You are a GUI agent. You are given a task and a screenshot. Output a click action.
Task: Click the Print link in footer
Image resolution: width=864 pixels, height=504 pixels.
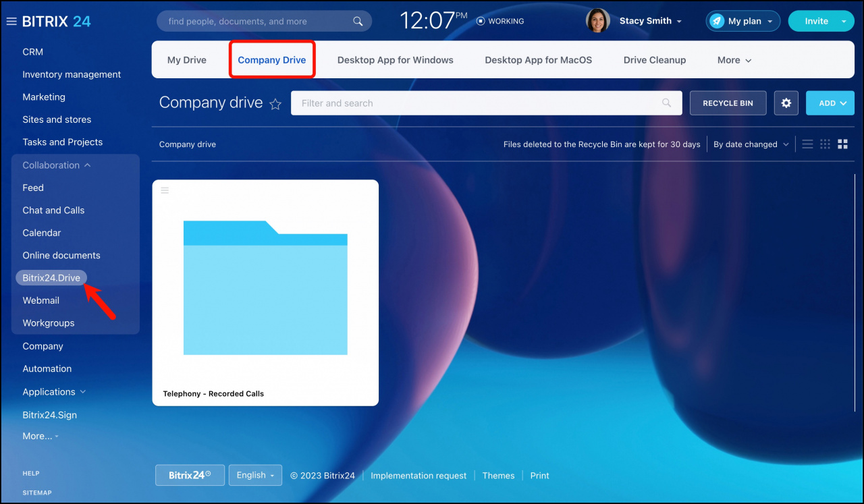(539, 476)
